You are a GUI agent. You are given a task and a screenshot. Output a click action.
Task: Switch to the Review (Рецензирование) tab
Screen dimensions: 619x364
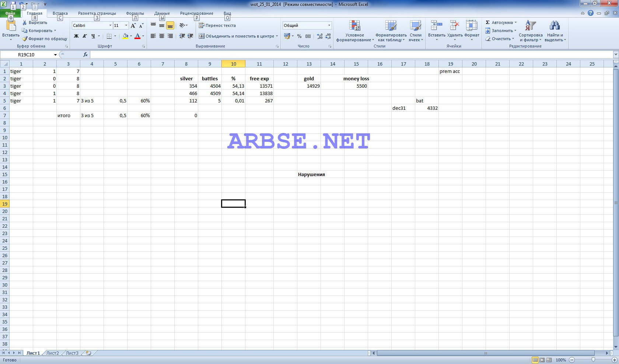click(x=197, y=13)
